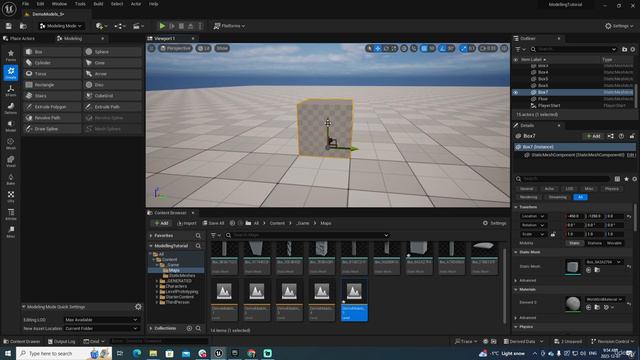Select the Sphere shape tool
640x360 pixels.
coord(112,52)
